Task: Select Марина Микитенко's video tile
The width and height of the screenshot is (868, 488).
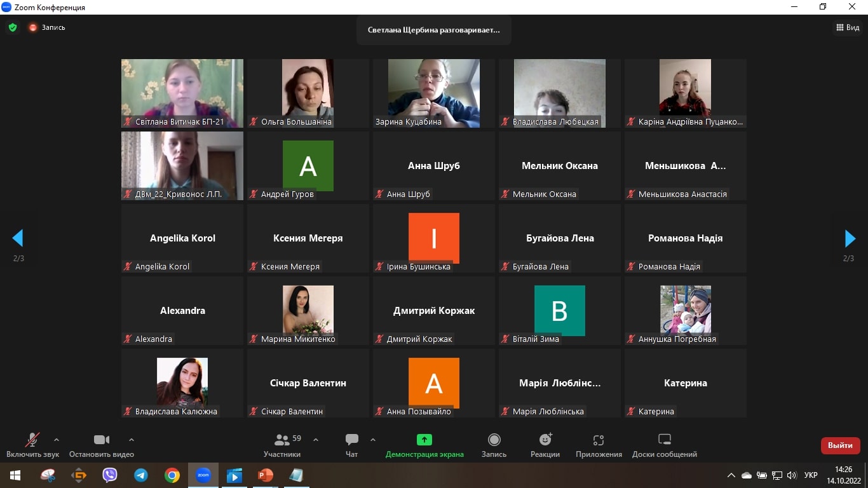Action: point(308,311)
